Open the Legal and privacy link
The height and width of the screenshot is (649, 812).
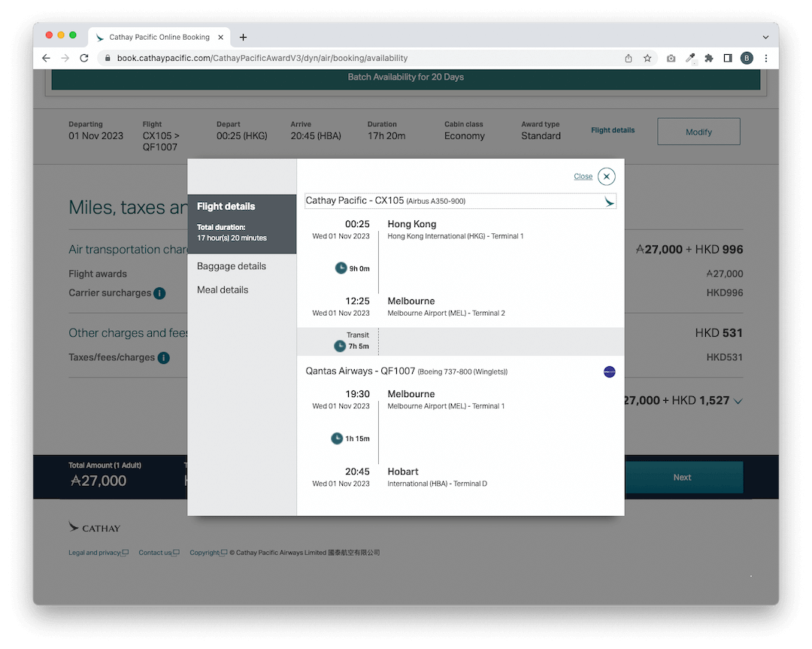click(98, 553)
